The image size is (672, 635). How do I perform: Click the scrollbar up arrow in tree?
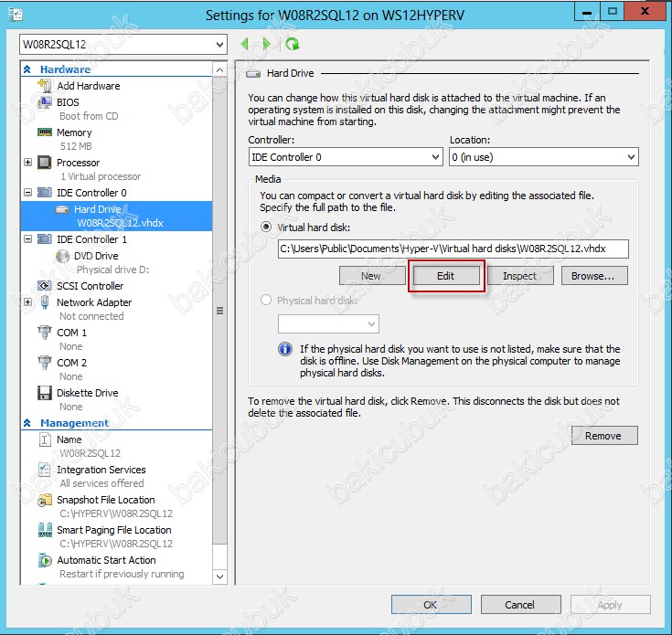point(219,69)
